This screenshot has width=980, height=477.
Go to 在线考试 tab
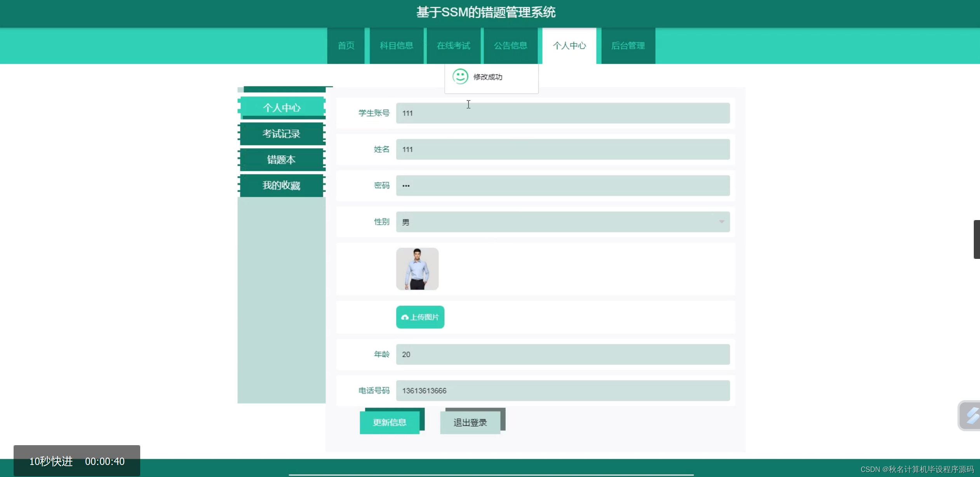pyautogui.click(x=453, y=46)
